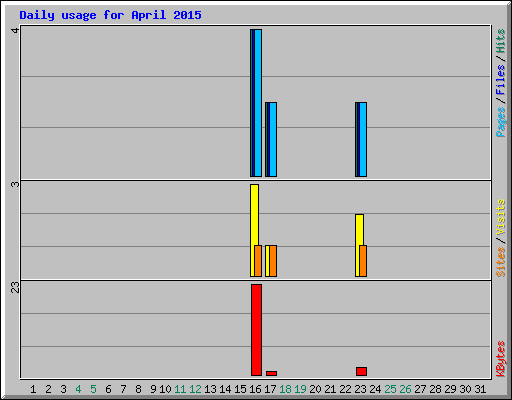Click day "31" on the x-axis

(480, 389)
